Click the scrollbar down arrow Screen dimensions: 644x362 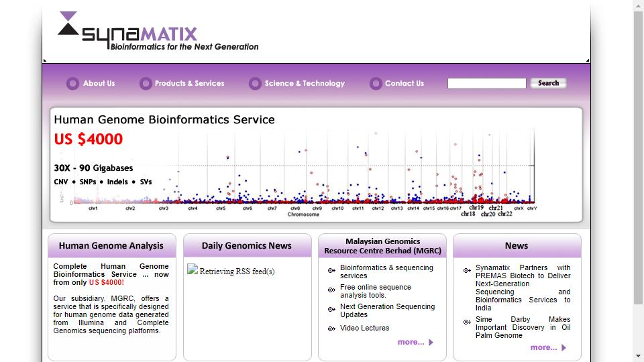click(x=638, y=356)
